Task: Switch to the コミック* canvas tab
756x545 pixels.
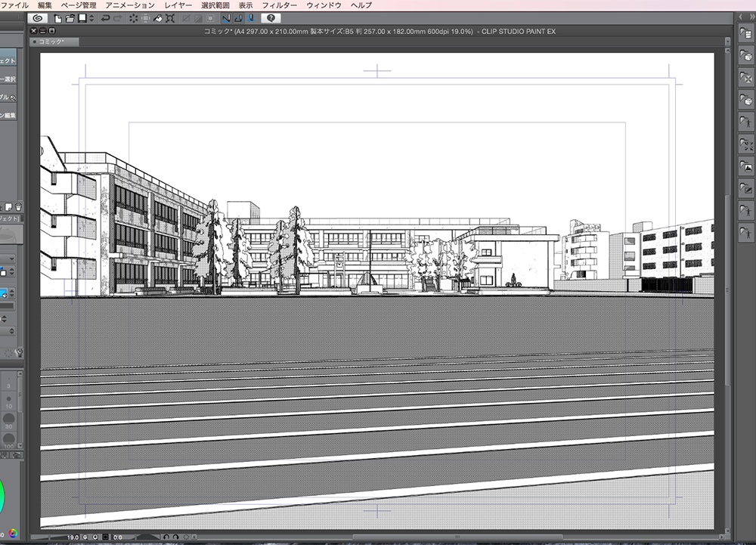Action: (x=54, y=42)
